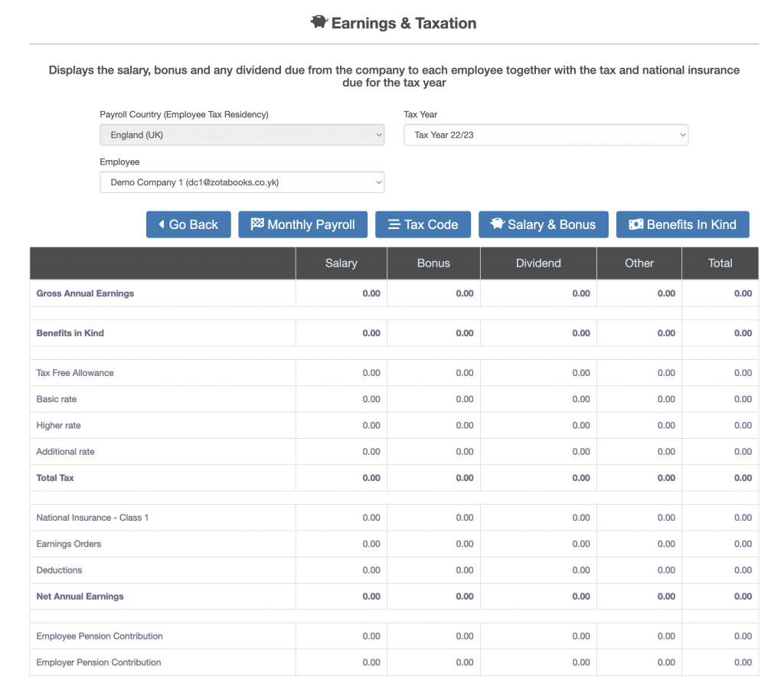
Task: Select the National Insurance - Class 1 row
Action: click(x=93, y=518)
